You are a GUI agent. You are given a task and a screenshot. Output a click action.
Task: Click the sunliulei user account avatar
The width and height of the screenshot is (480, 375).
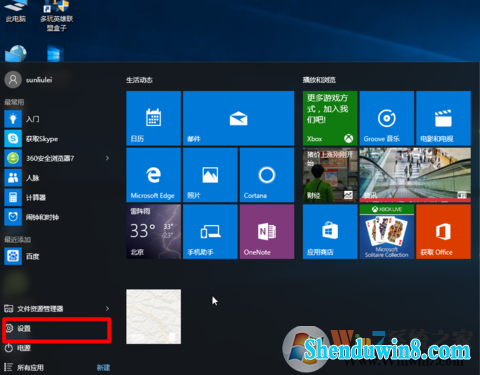pyautogui.click(x=13, y=80)
